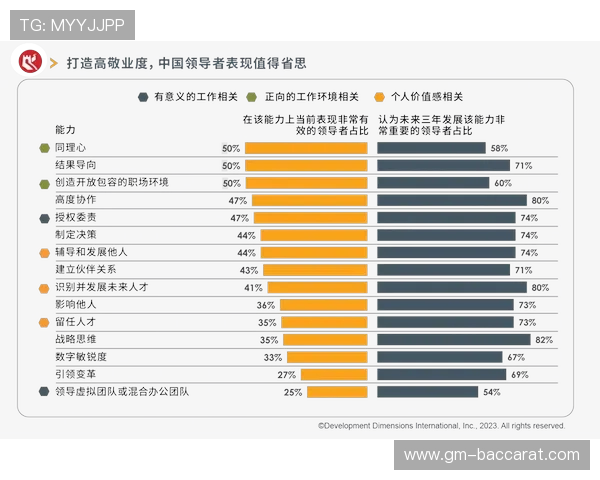
Task: Click the 能力 column header
Action: (65, 130)
